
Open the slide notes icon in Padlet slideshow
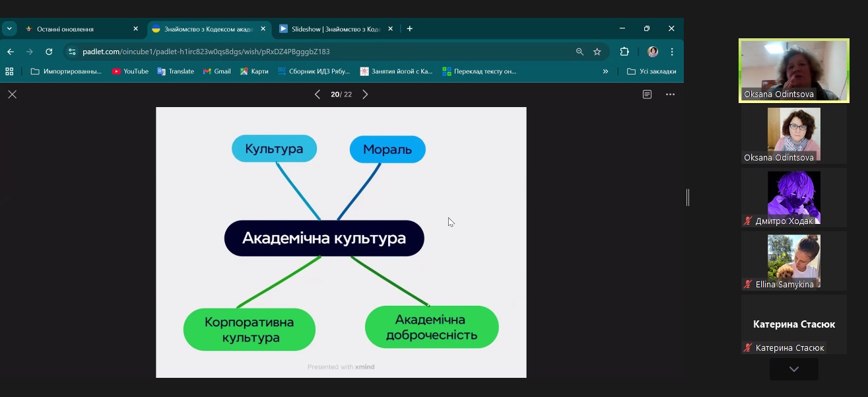[x=646, y=94]
